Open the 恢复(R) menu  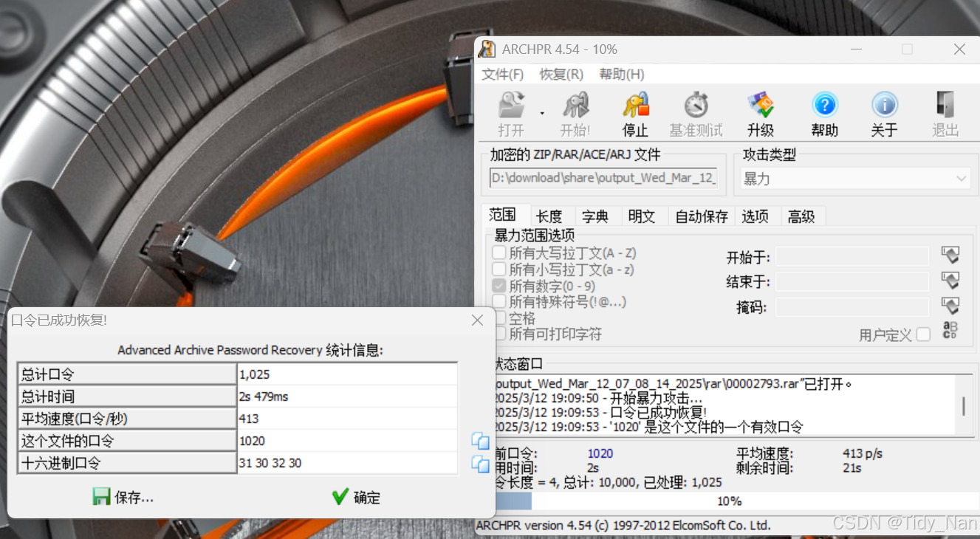[x=561, y=75]
